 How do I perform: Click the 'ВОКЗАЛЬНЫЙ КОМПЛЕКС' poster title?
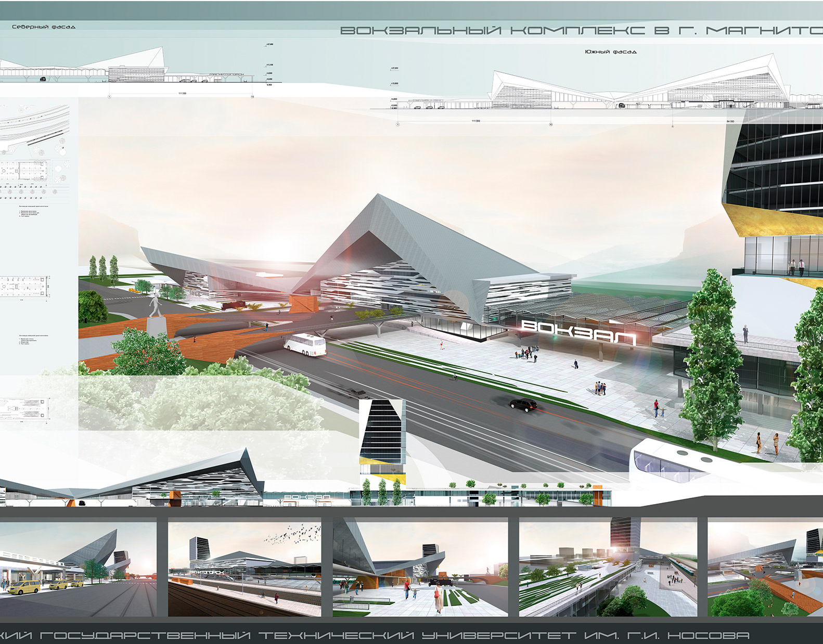click(x=493, y=31)
